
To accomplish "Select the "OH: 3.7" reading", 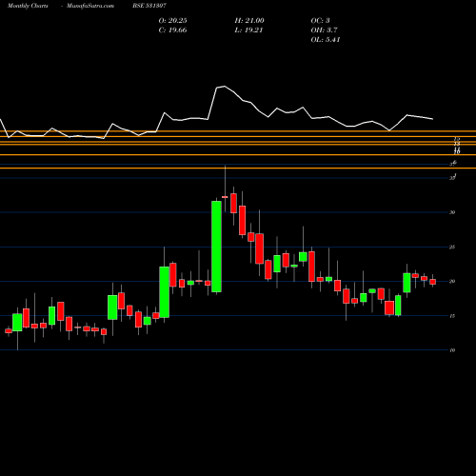I will click(324, 30).
